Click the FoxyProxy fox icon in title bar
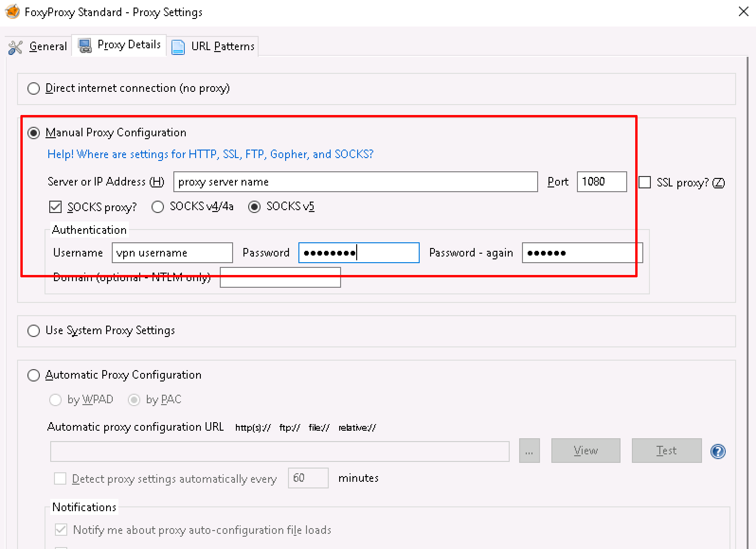Screen dimensions: 756x549 pos(12,12)
